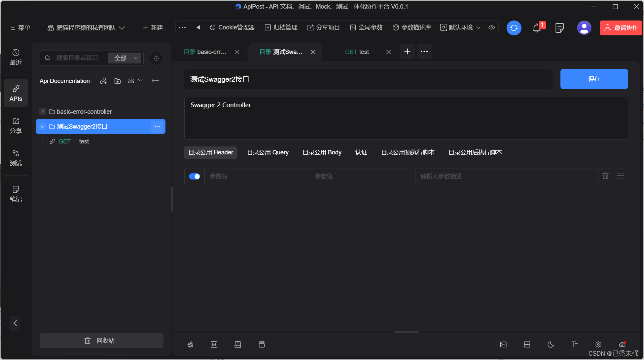The image size is (644, 360).
Task: Click the import download icon in project header
Action: tap(131, 80)
